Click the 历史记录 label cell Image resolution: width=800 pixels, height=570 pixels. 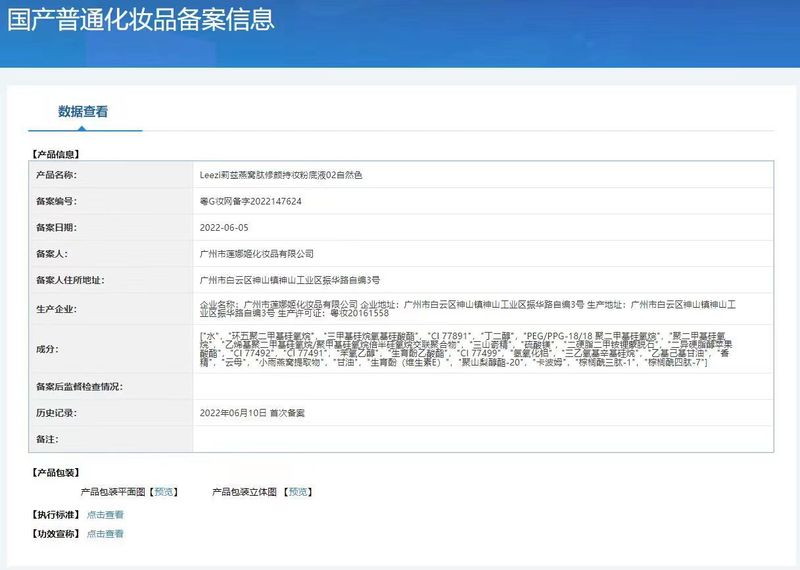(111, 413)
